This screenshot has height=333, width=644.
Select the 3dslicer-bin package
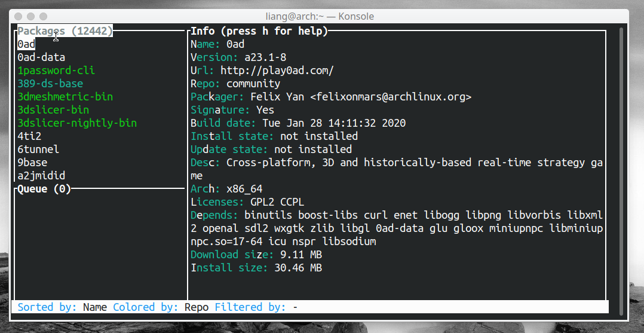pyautogui.click(x=53, y=110)
